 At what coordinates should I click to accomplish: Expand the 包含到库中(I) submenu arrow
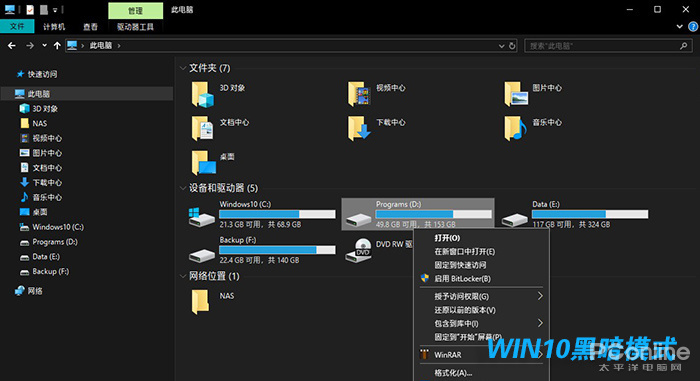tap(540, 323)
